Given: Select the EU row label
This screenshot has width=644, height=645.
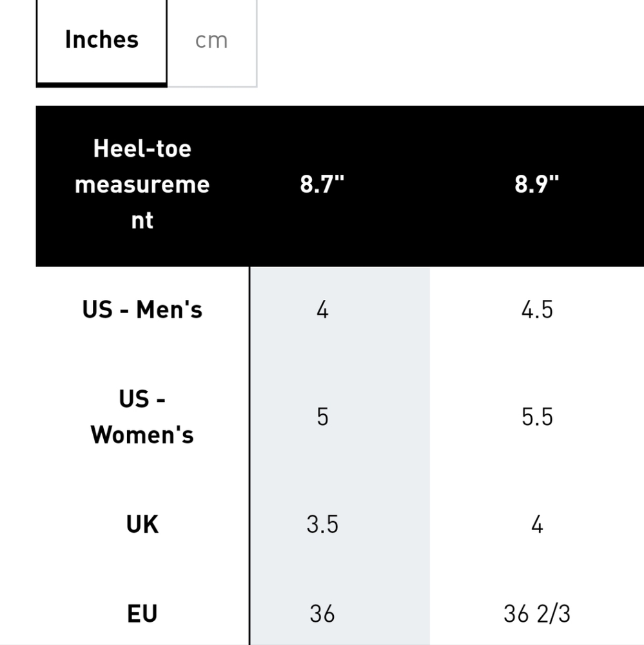Looking at the screenshot, I should click(142, 614).
